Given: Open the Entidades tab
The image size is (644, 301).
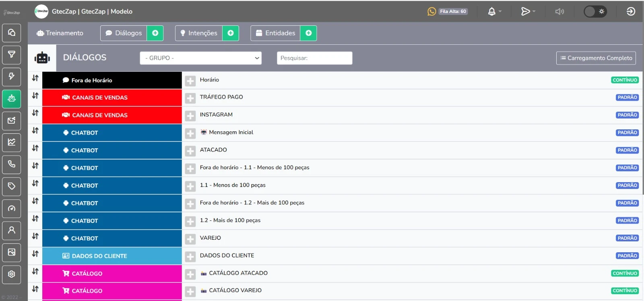Looking at the screenshot, I should [276, 33].
